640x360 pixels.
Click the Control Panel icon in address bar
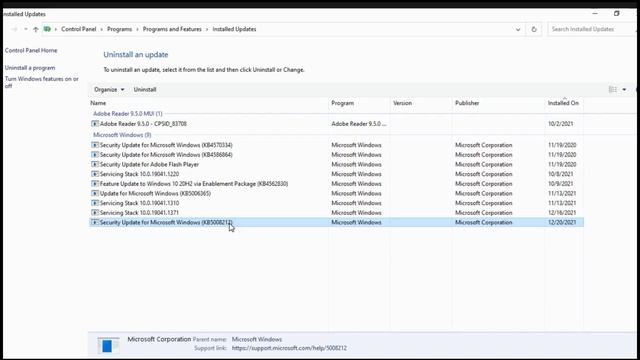(x=47, y=29)
